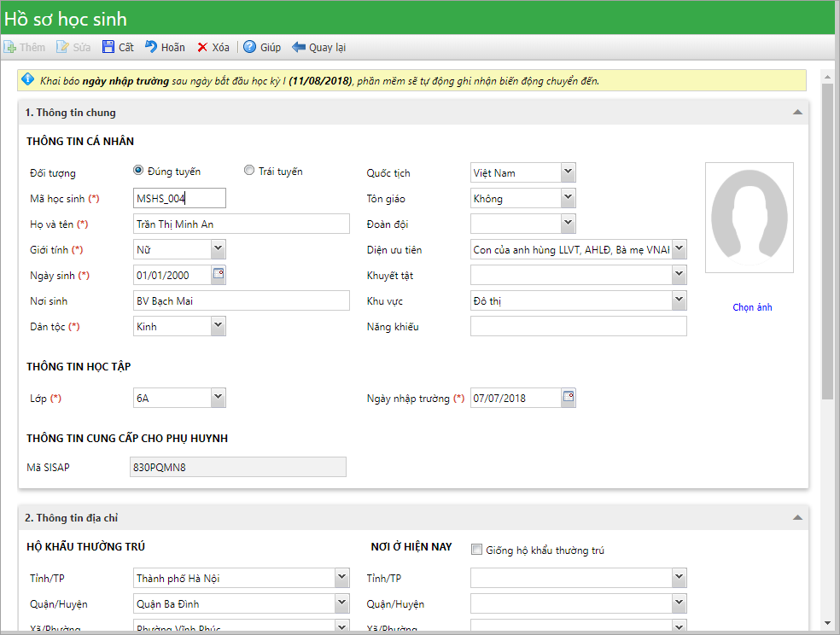
Task: Open the Giới tính dropdown
Action: (x=218, y=249)
